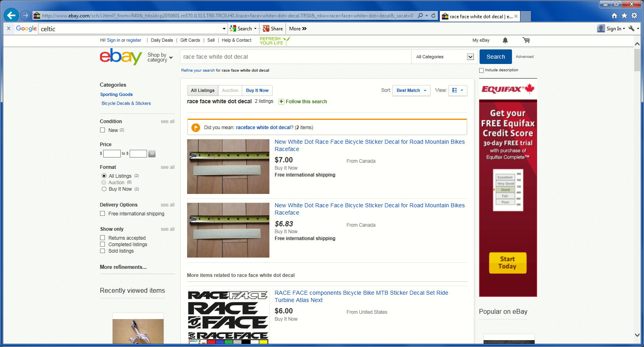Switch to All Listings tab

203,90
